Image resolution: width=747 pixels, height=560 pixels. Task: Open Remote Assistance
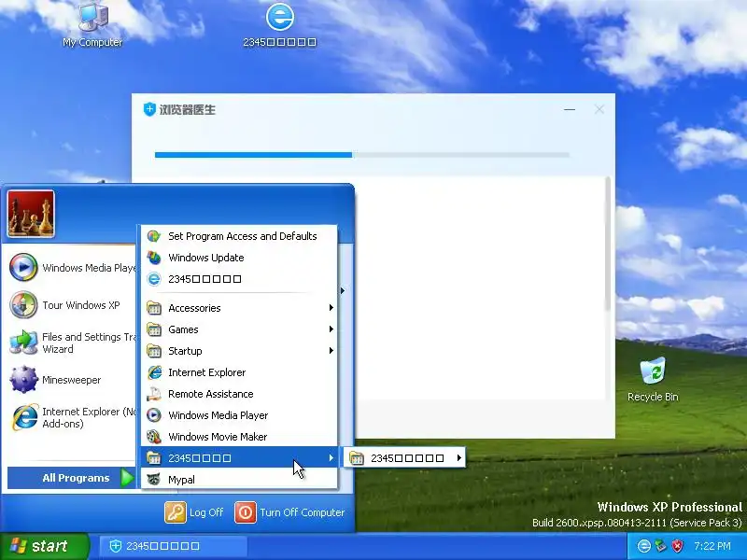239,394
